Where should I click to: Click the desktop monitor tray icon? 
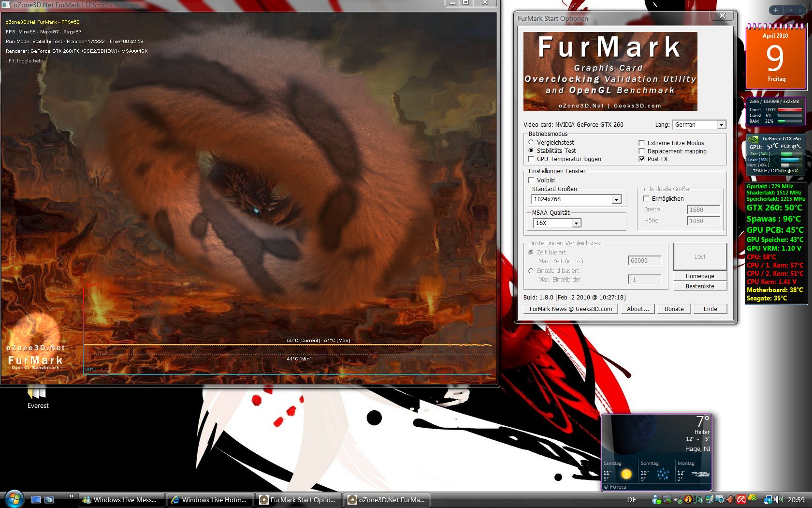click(x=709, y=500)
